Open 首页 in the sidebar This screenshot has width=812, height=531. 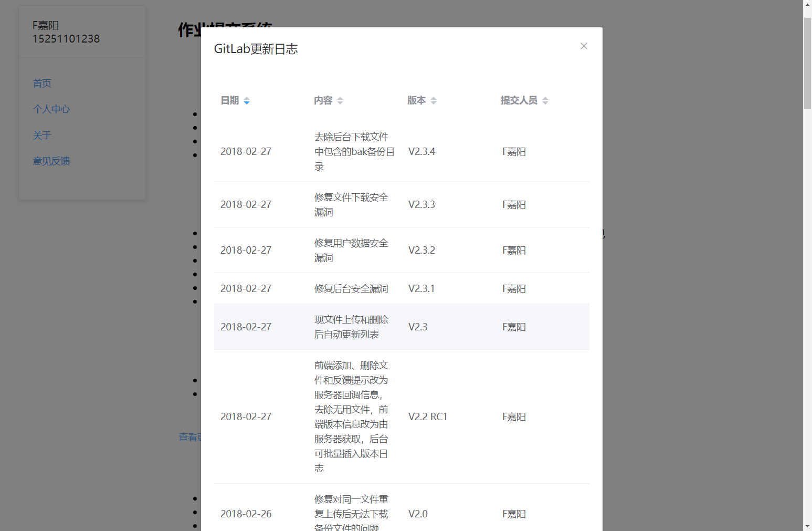[x=42, y=84]
